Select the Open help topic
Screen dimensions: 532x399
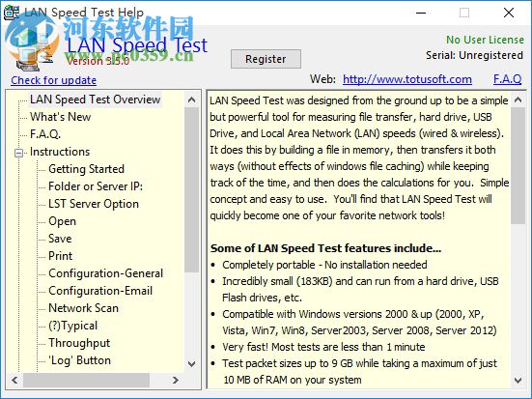62,221
